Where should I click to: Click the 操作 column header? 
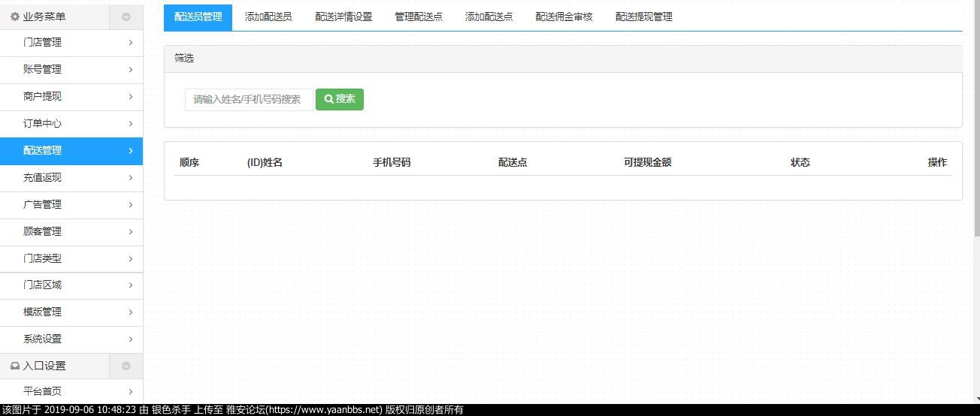[x=937, y=162]
